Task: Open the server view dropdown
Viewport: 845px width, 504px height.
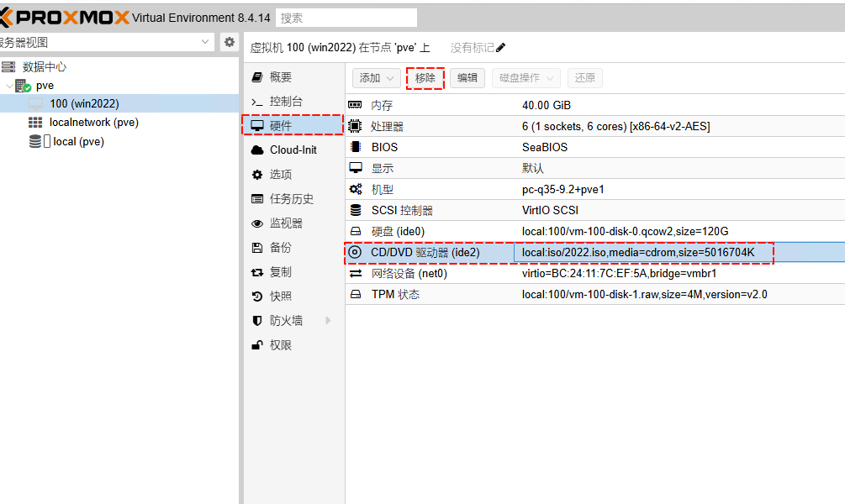Action: pos(206,42)
